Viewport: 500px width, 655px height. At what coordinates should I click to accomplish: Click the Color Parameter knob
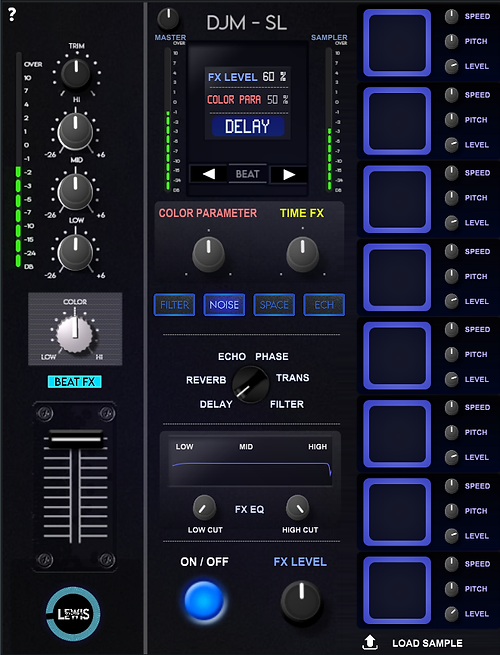(208, 253)
